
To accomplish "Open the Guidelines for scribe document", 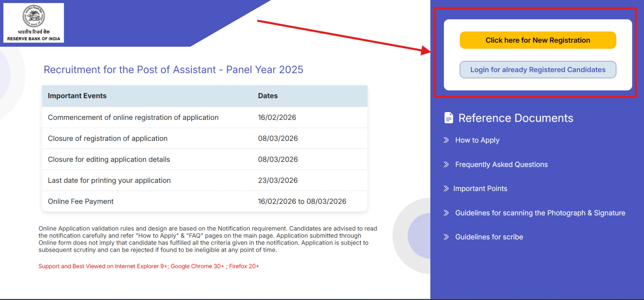I will pyautogui.click(x=489, y=237).
